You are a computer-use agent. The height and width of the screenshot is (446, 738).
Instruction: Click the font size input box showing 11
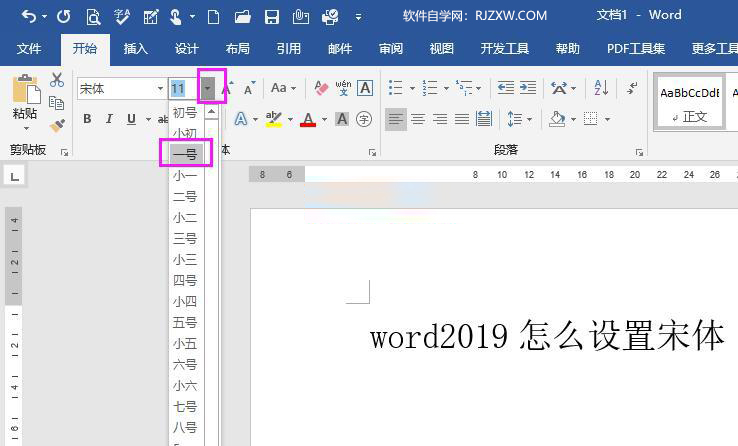pos(184,88)
